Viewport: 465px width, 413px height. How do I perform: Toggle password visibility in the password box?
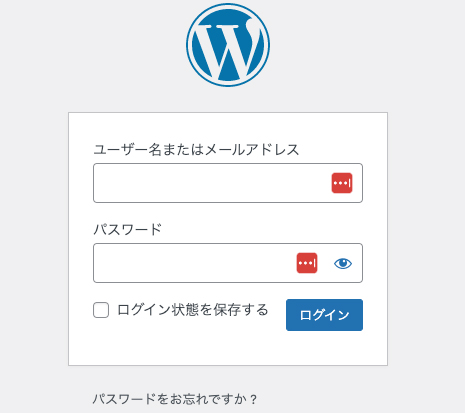pos(343,263)
